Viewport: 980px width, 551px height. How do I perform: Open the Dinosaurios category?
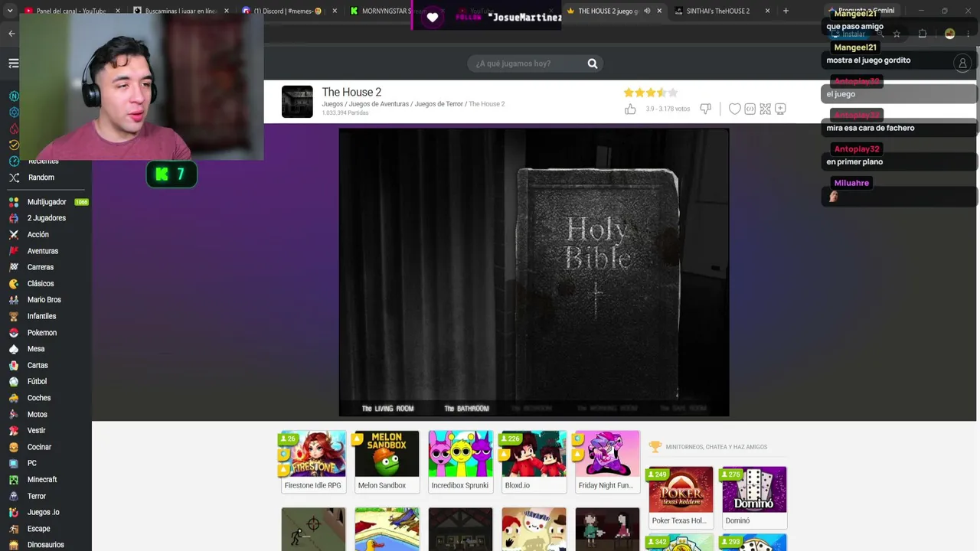pos(45,545)
